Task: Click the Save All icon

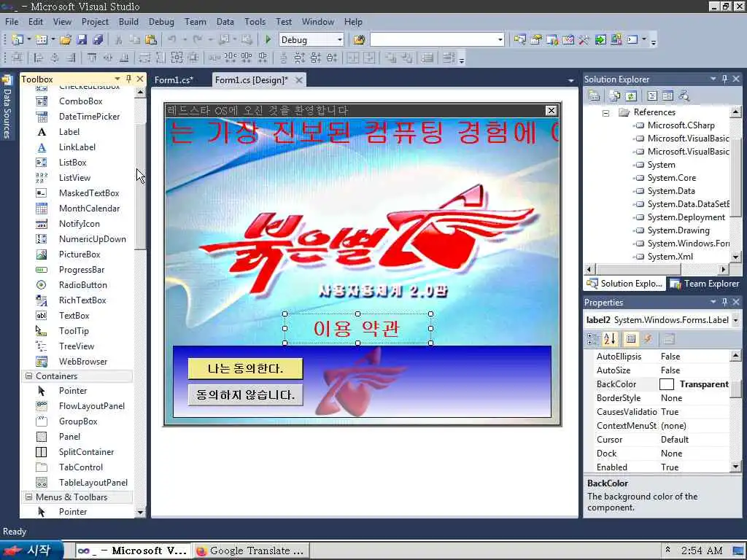Action: tap(98, 40)
